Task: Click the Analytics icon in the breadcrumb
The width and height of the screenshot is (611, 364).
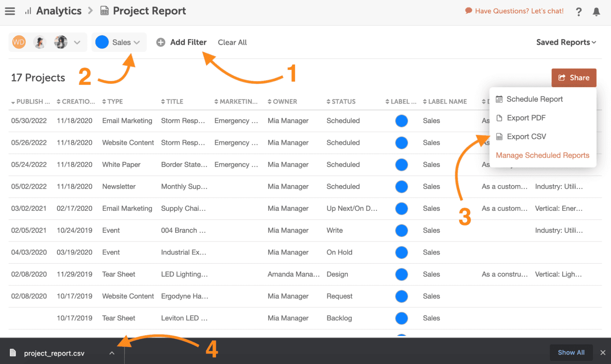Action: click(28, 11)
